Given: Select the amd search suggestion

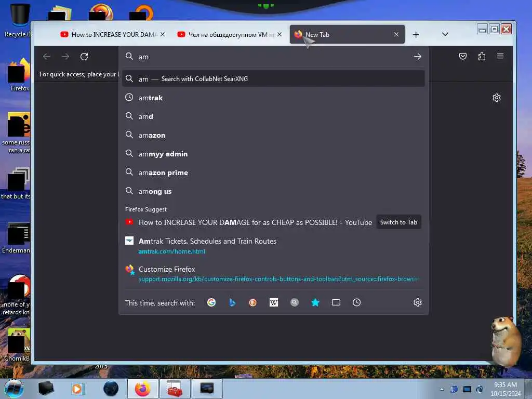Looking at the screenshot, I should pos(273,116).
